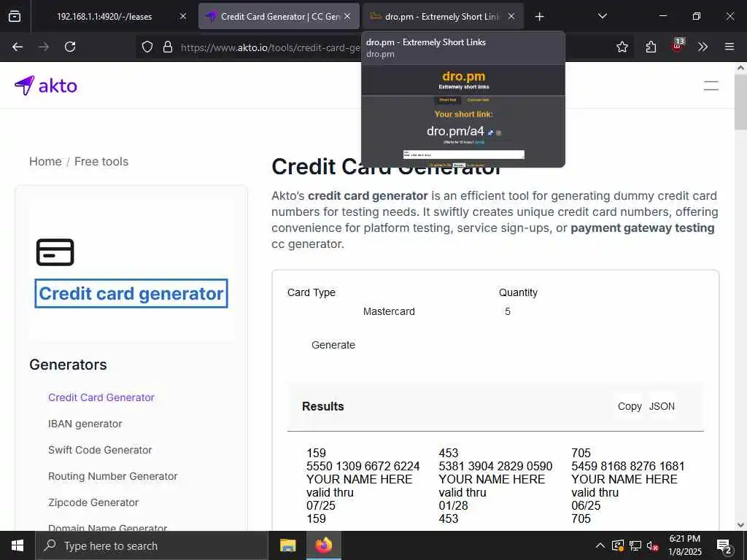The height and width of the screenshot is (560, 747).
Task: Click the Credit card generator heading link
Action: 131,293
